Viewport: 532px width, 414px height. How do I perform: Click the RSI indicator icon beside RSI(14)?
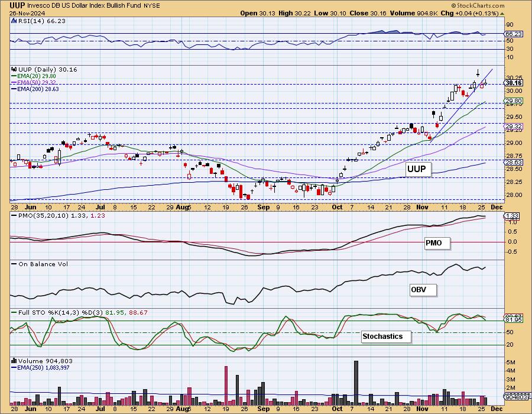(x=14, y=21)
